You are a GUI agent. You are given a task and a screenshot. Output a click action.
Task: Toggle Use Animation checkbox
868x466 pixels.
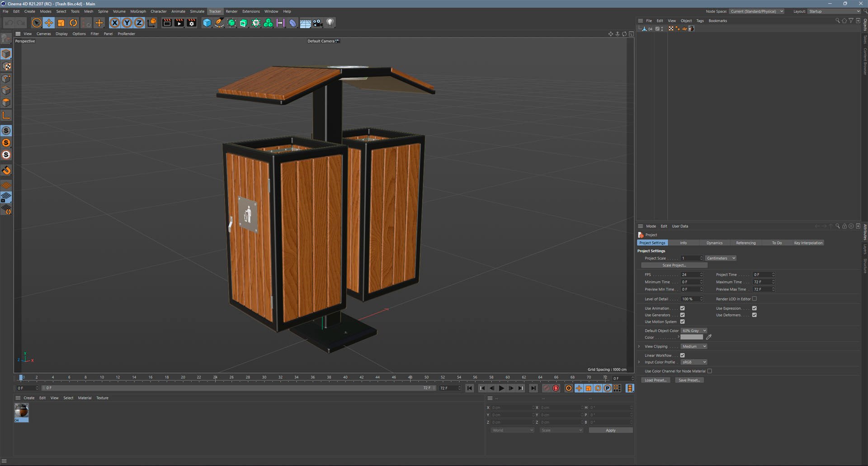682,308
